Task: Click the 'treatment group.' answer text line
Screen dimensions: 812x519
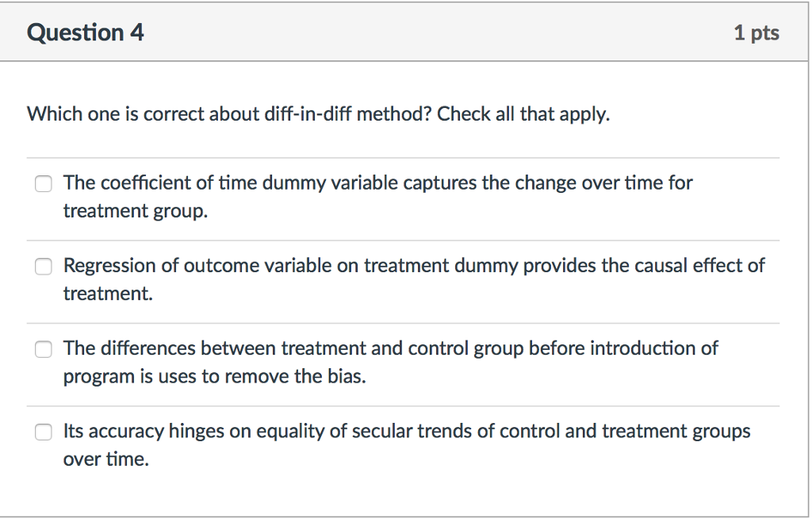Action: (x=135, y=211)
